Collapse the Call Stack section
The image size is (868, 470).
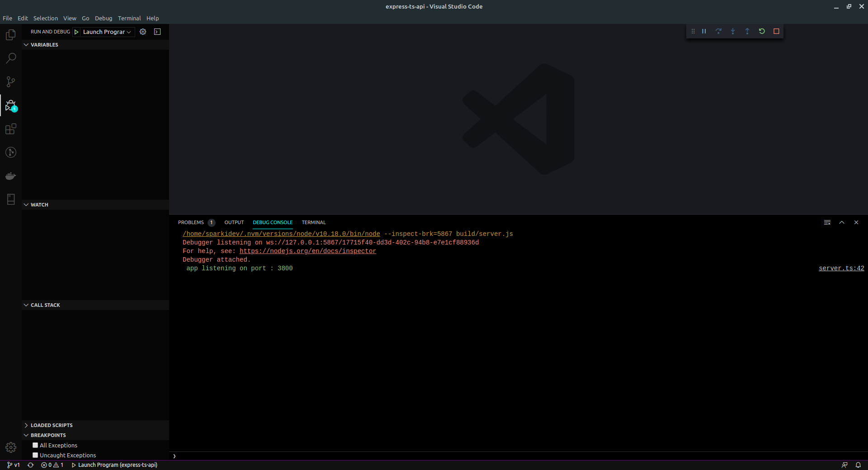click(x=95, y=305)
